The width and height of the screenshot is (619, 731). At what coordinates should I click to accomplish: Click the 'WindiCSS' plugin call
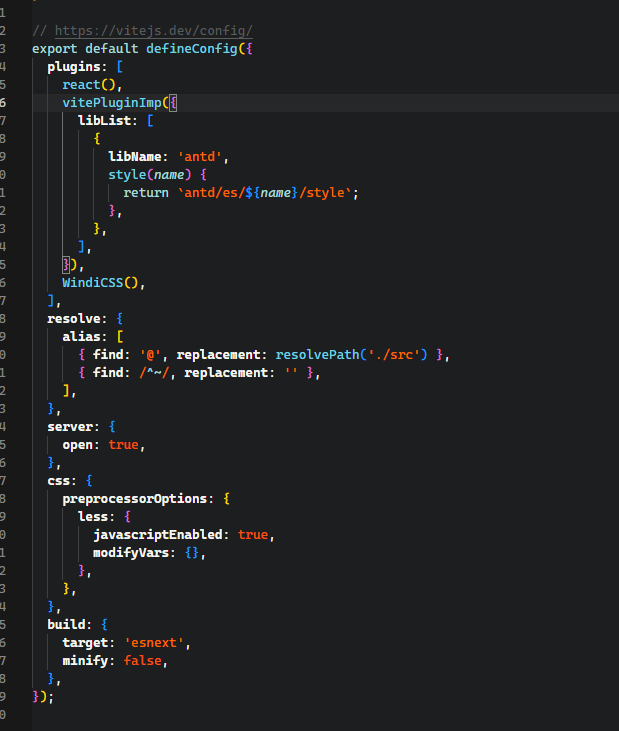(93, 283)
